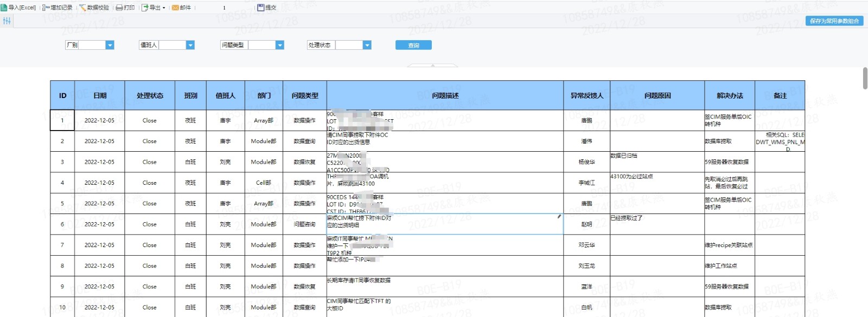Click the 导入[Excel] import icon

(4, 8)
